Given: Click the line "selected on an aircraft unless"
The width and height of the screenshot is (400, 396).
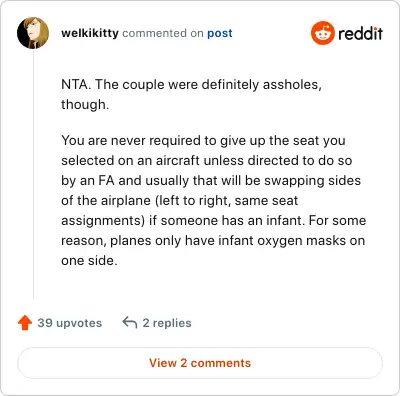Looking at the screenshot, I should 207,160.
